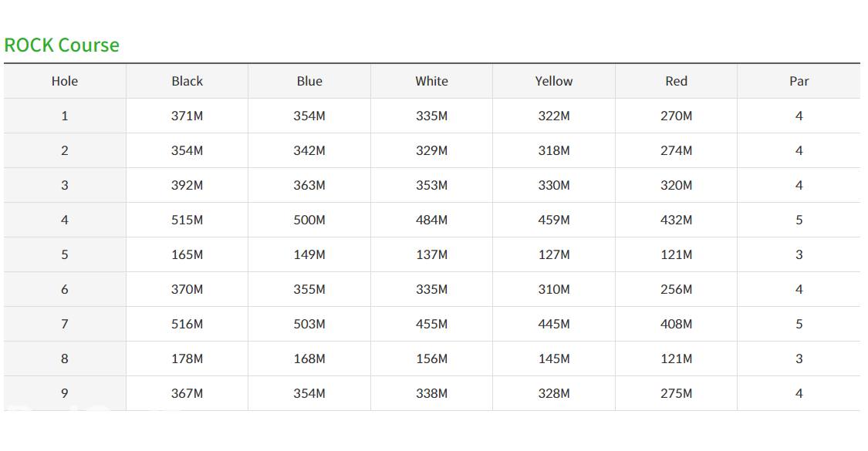Select the 338M White distance for hole 9
Viewport: 868px width, 451px height.
coord(431,393)
